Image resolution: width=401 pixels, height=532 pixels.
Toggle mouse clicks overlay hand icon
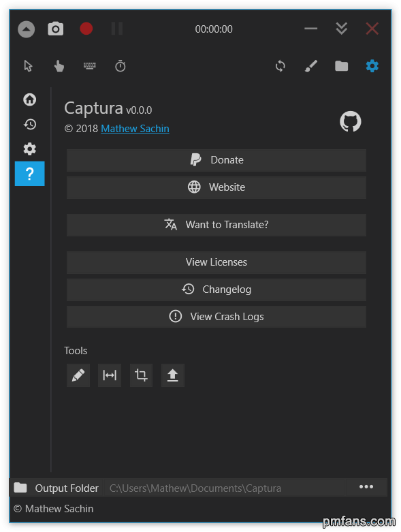tap(59, 66)
